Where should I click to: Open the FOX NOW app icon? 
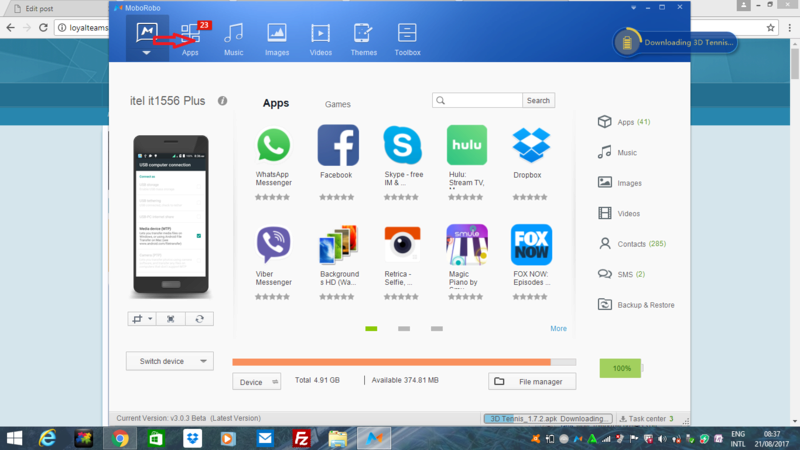pyautogui.click(x=531, y=245)
